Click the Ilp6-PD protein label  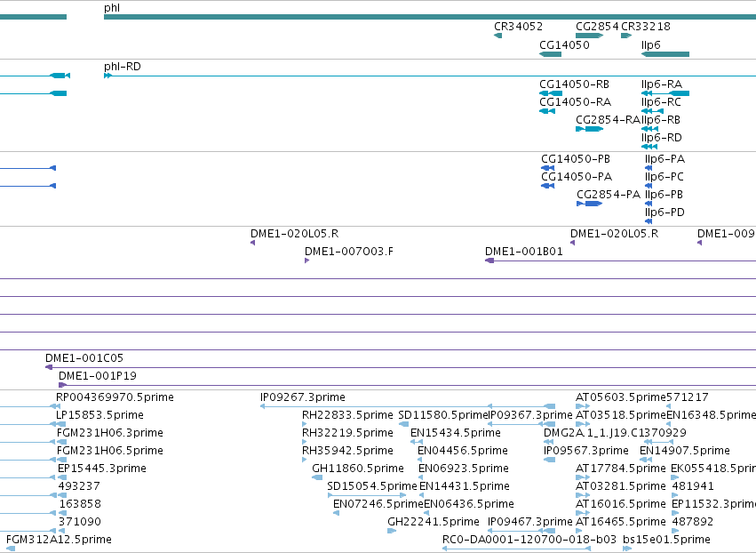pyautogui.click(x=664, y=212)
